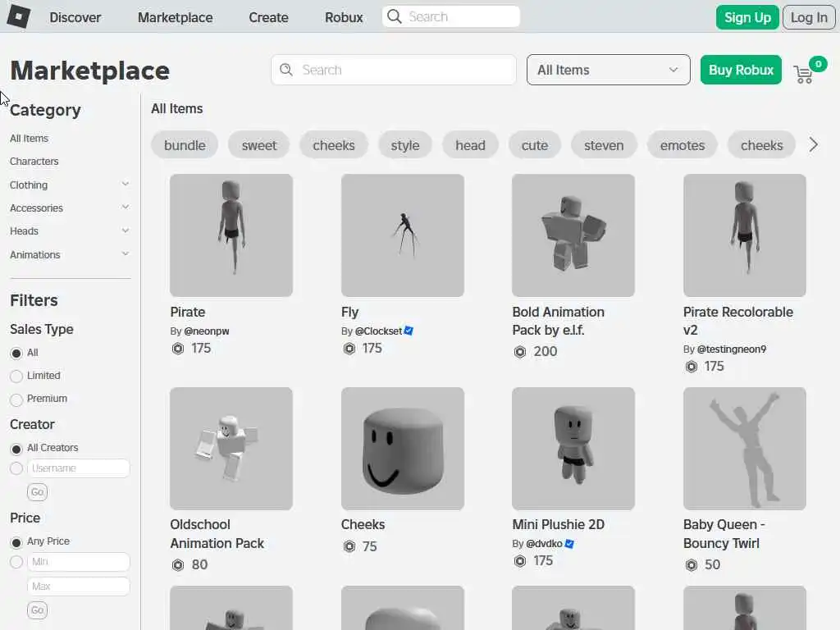Select the All Items category
This screenshot has height=630, width=840.
29,138
